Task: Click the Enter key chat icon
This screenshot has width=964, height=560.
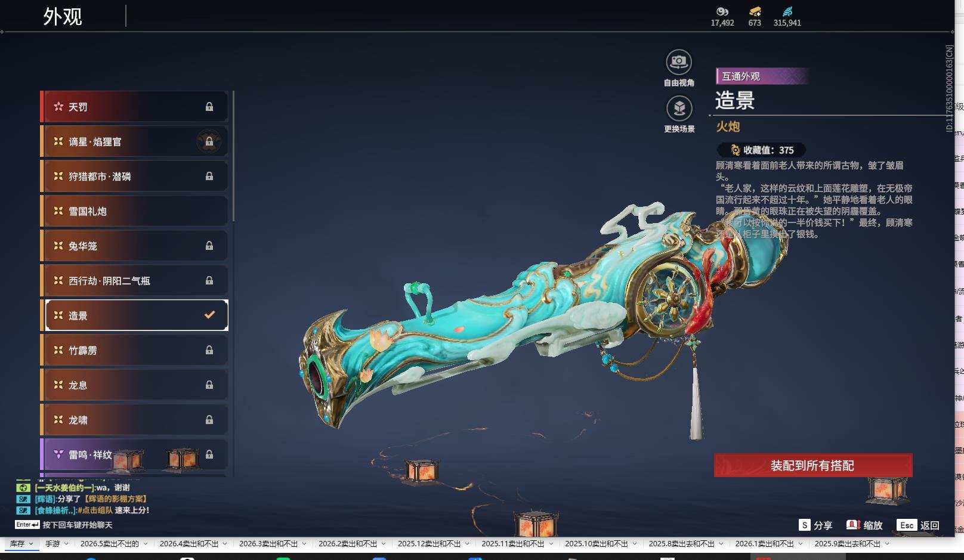Action: coord(27,525)
